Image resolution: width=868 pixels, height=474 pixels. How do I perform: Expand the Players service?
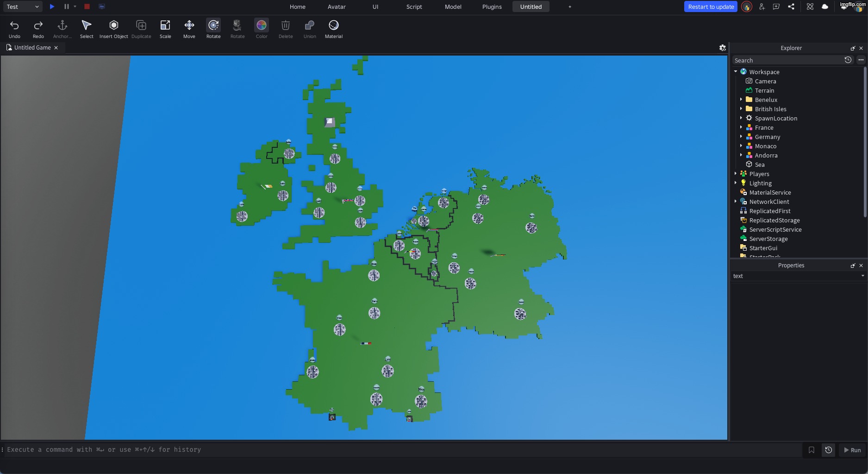pyautogui.click(x=736, y=174)
